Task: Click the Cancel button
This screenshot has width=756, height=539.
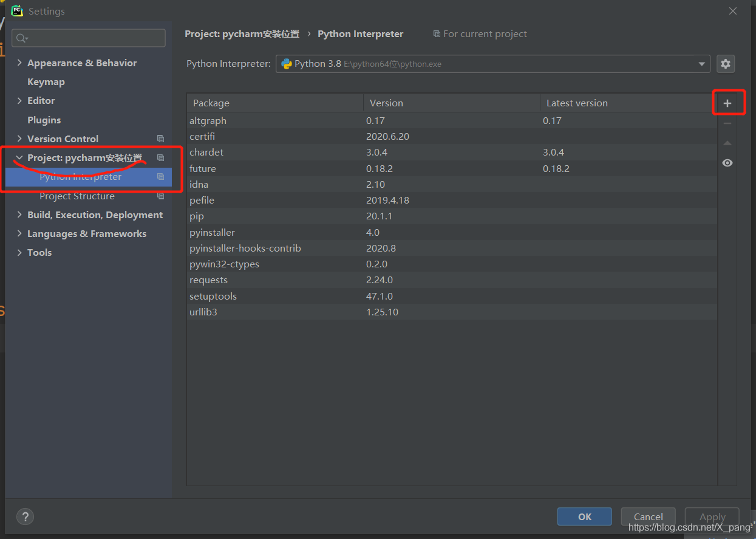Action: pos(648,517)
